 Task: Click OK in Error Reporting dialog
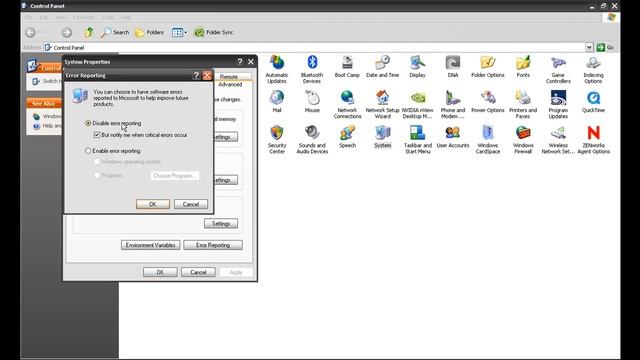pyautogui.click(x=153, y=204)
